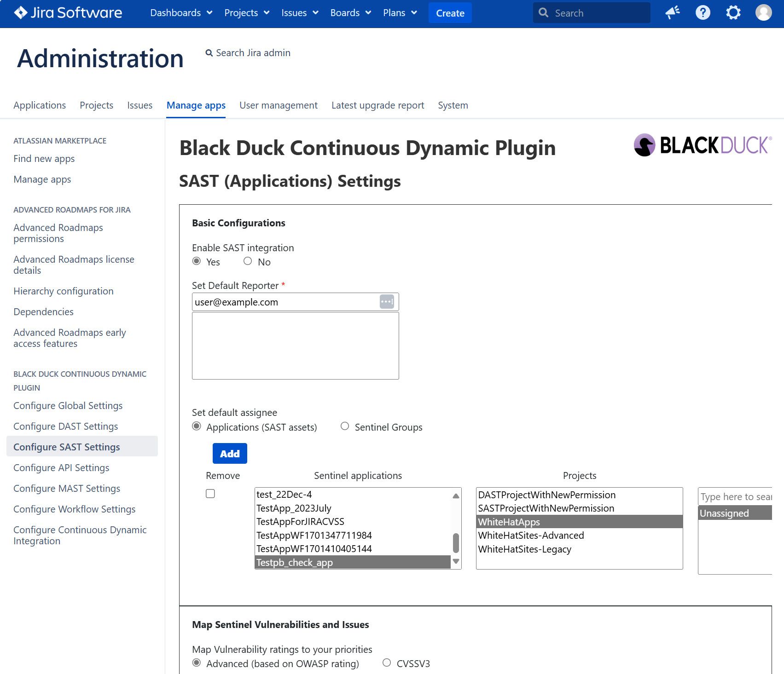Click the blue Add button
784x674 pixels.
coord(230,454)
